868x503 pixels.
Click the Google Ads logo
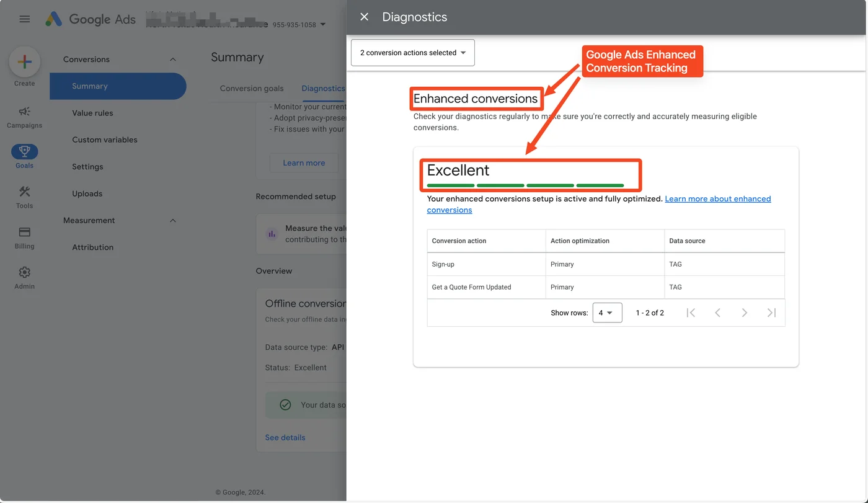[90, 18]
